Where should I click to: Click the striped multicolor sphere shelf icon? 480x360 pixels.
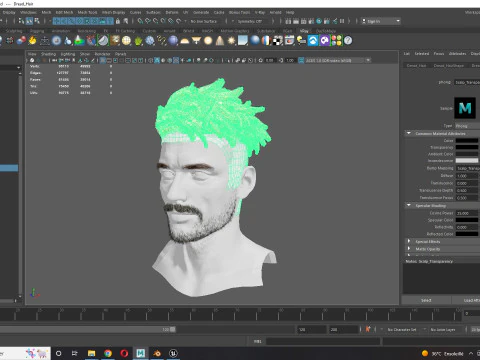tap(266, 41)
